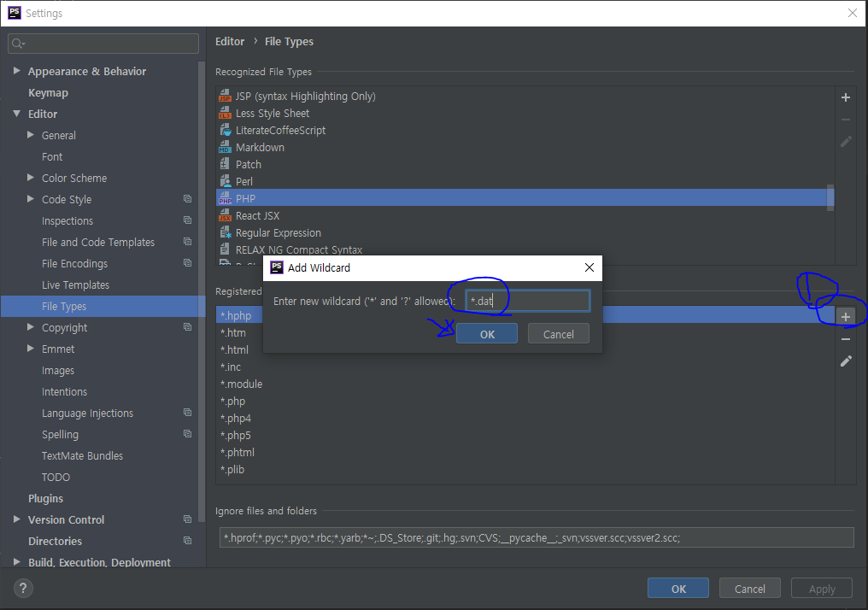Collapse the Editor section arrow
This screenshot has height=610, width=868.
(16, 114)
